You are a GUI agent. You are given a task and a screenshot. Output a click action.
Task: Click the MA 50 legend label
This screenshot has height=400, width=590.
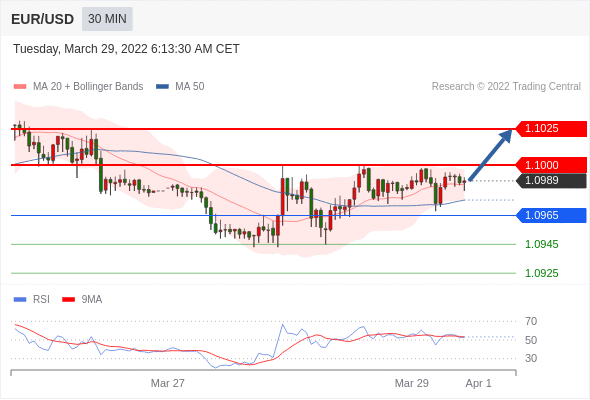(x=190, y=87)
